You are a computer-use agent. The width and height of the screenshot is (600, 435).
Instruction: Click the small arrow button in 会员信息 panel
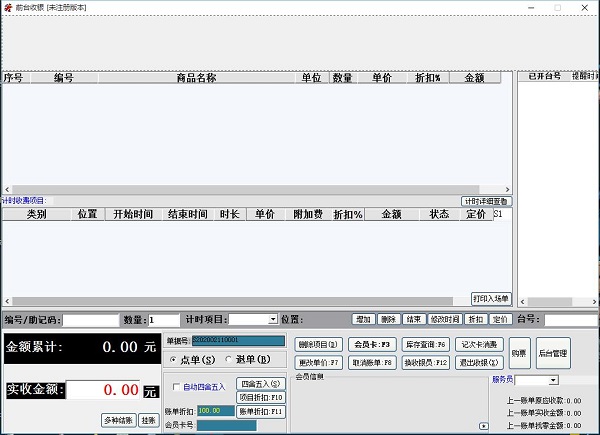(483, 426)
